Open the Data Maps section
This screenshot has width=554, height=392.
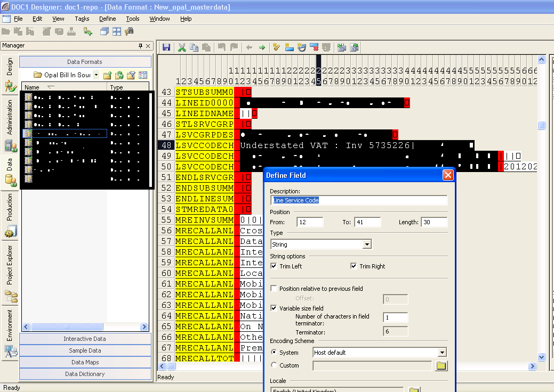[x=85, y=362]
